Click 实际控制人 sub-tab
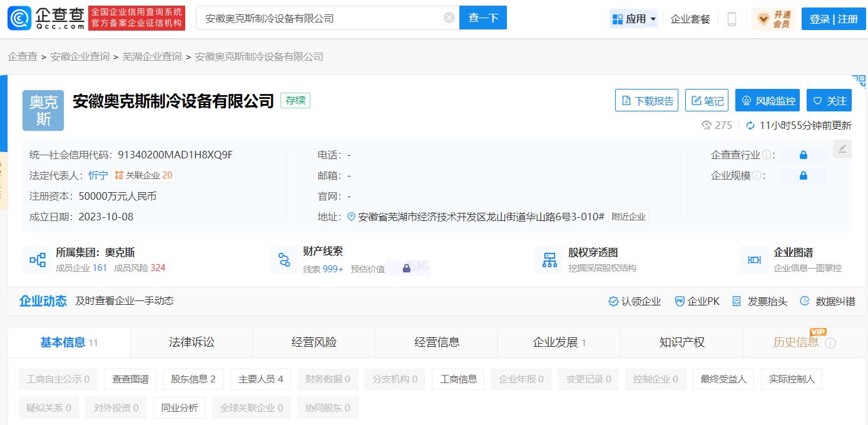The height and width of the screenshot is (425, 868). (x=792, y=379)
